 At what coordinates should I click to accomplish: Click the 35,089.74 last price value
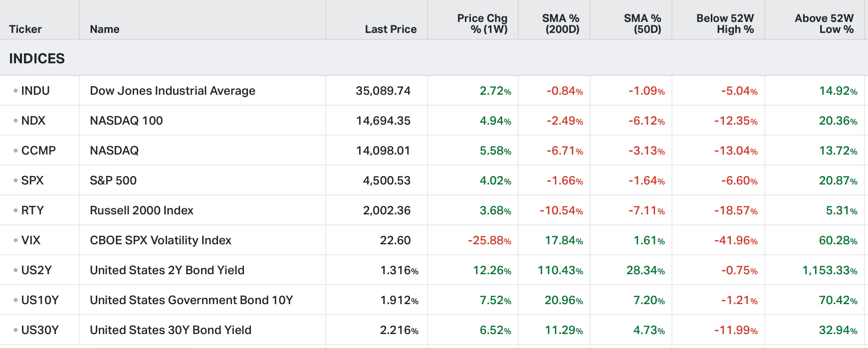point(383,91)
